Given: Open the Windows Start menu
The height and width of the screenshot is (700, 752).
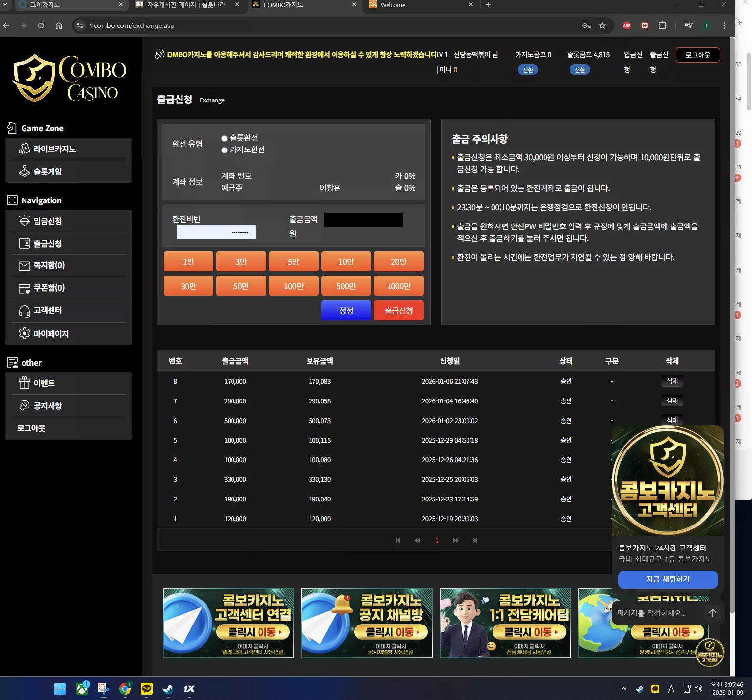Looking at the screenshot, I should click(x=60, y=689).
